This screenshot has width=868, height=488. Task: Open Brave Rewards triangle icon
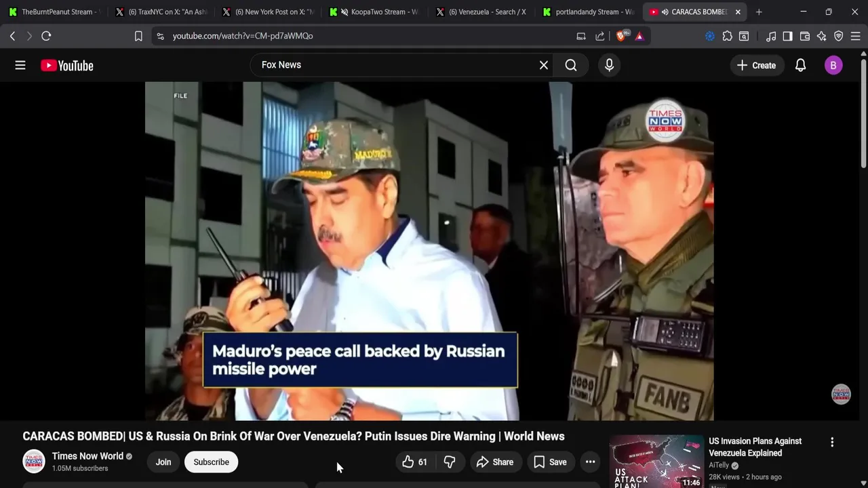pyautogui.click(x=639, y=36)
